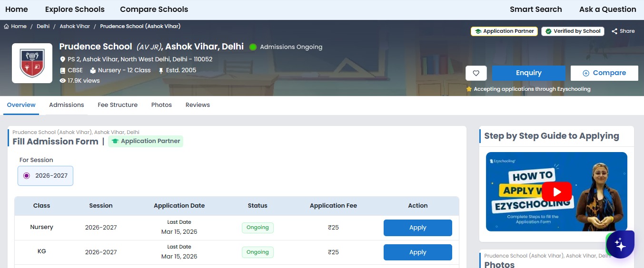Click the eye views icon
Screen dimensions: 644x268
coord(62,81)
